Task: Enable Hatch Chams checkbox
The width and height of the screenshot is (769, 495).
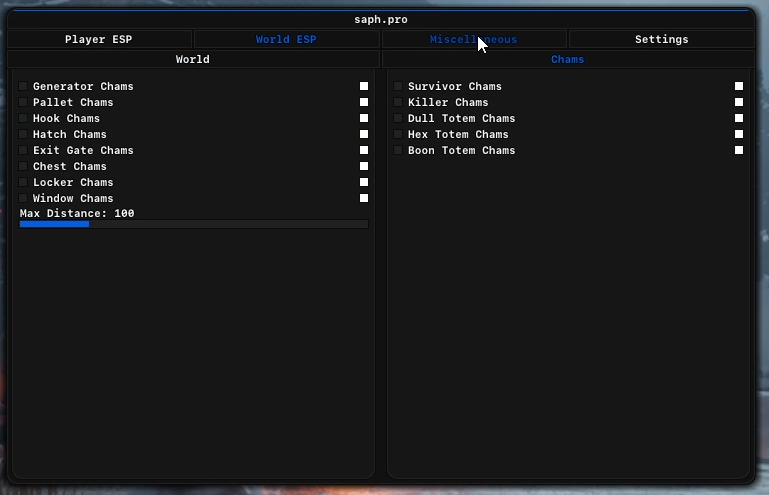Action: tap(23, 134)
